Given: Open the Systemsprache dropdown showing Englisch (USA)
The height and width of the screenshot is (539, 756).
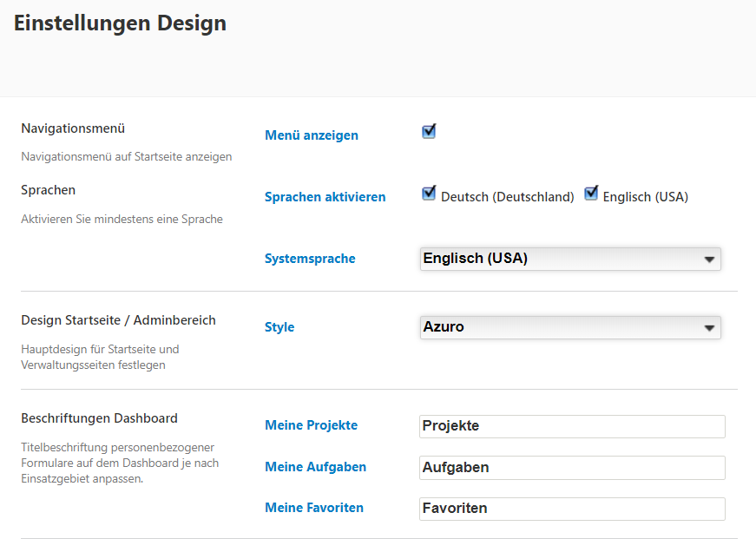Looking at the screenshot, I should [x=569, y=259].
